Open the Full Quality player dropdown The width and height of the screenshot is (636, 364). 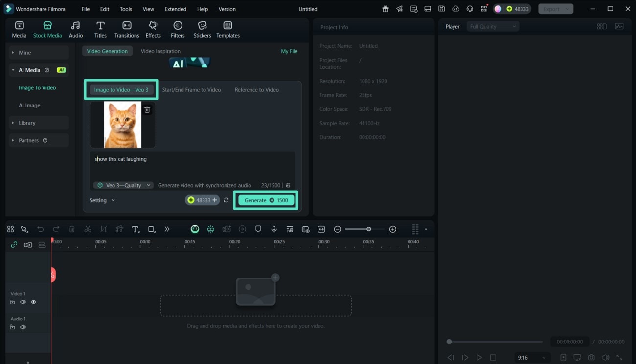point(493,27)
